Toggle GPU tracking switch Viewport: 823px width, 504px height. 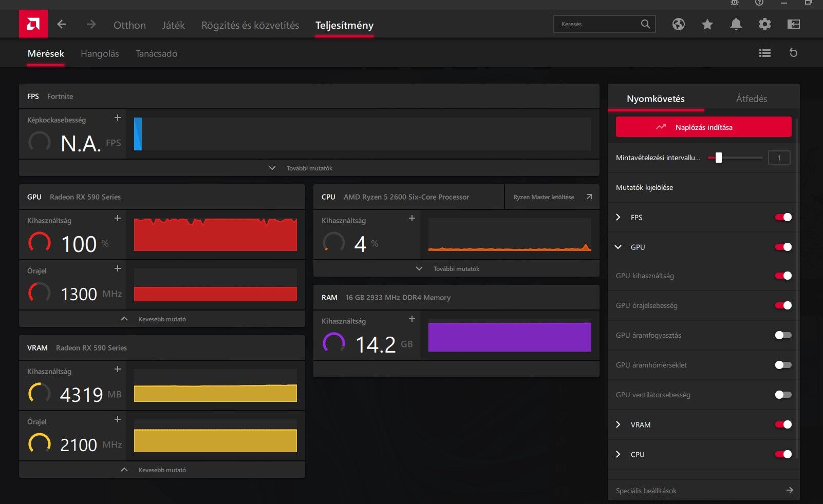pyautogui.click(x=783, y=247)
